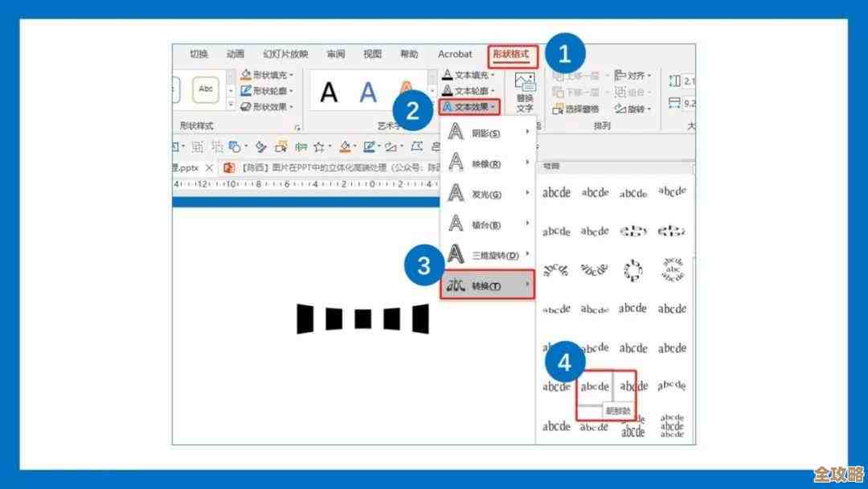Select the 文本填充 (Text Fill) icon

[x=447, y=73]
